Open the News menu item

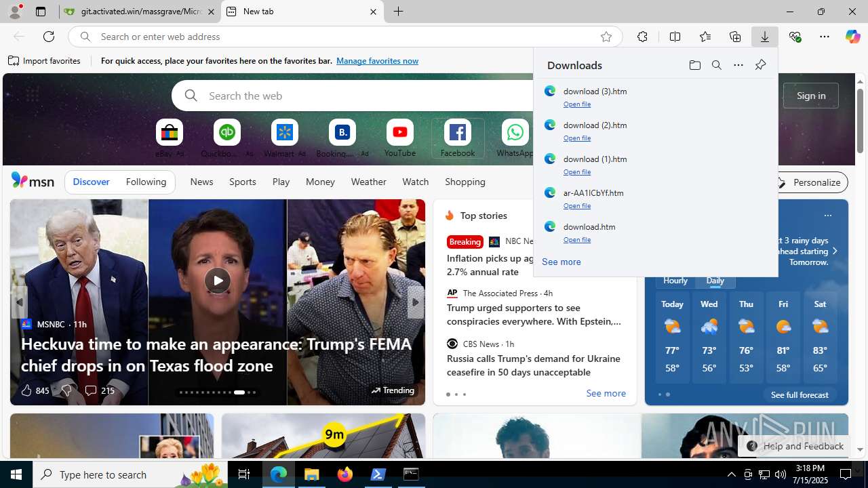pyautogui.click(x=201, y=182)
